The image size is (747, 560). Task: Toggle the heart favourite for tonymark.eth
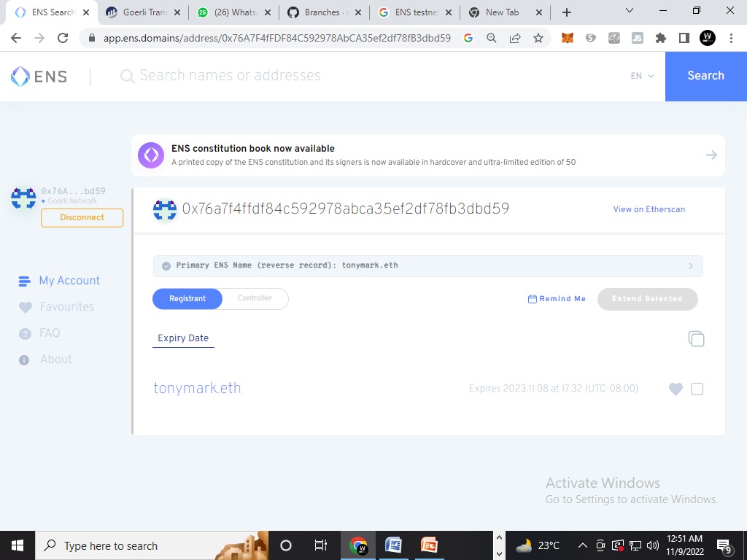676,389
